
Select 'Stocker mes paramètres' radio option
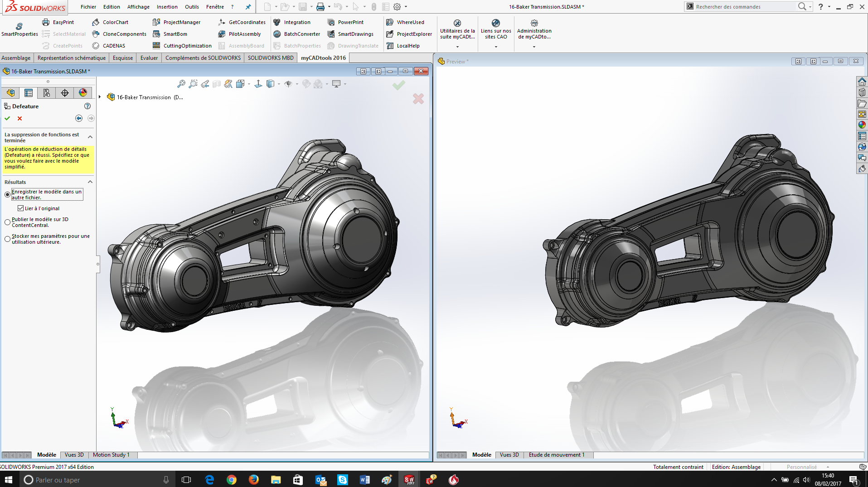[7, 239]
